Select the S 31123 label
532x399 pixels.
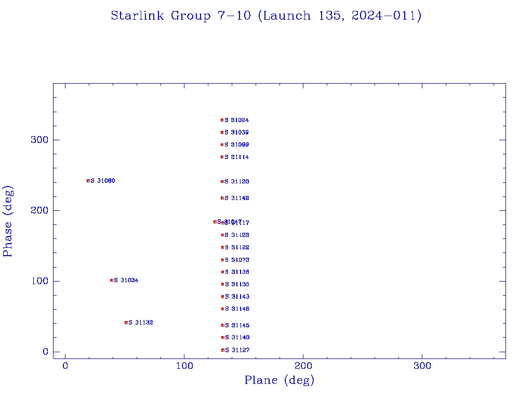(237, 235)
